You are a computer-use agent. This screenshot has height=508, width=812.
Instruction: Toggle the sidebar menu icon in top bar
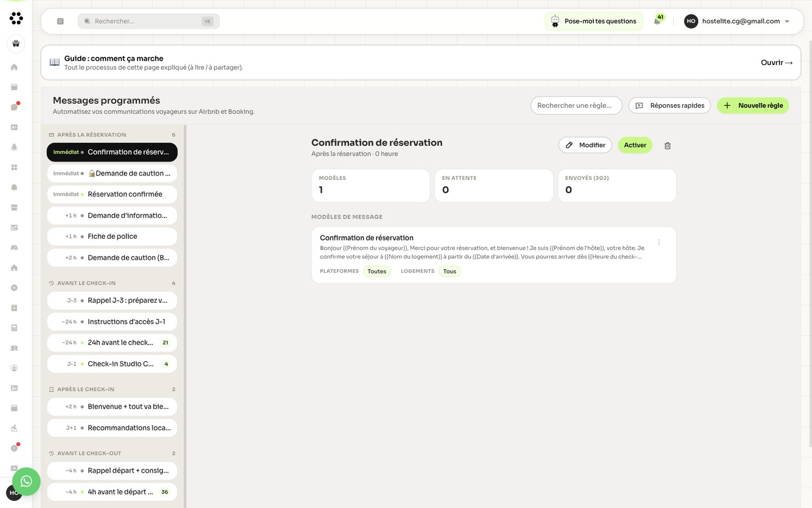pos(60,21)
